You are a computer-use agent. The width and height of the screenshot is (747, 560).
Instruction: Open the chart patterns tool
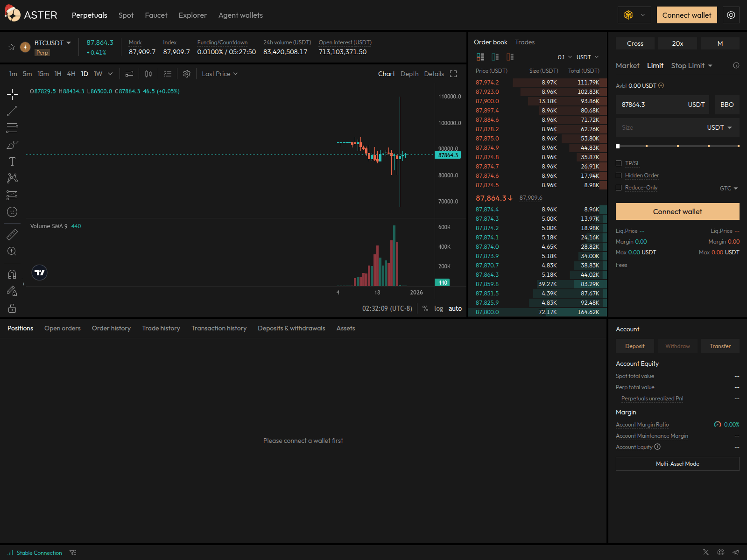[12, 178]
